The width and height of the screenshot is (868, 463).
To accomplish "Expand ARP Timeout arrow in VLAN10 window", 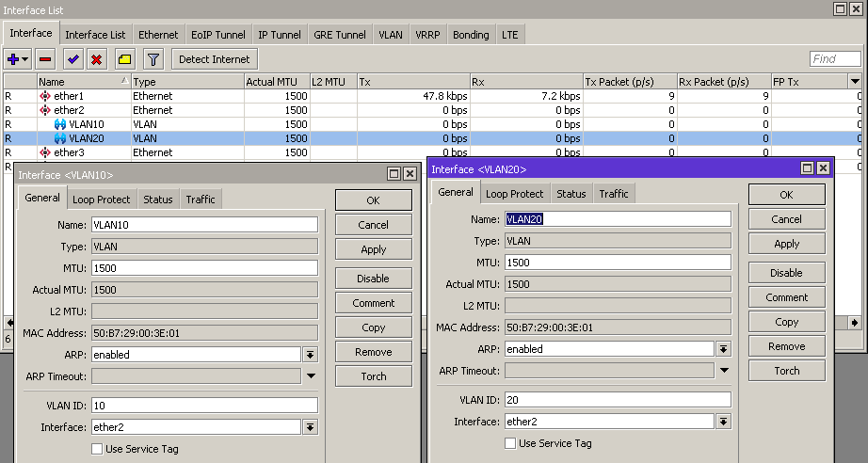I will (x=311, y=376).
